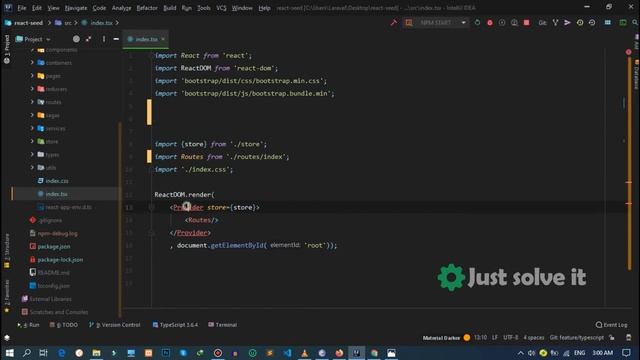Select index.tsx in the project tree
640x360 pixels.
point(56,194)
